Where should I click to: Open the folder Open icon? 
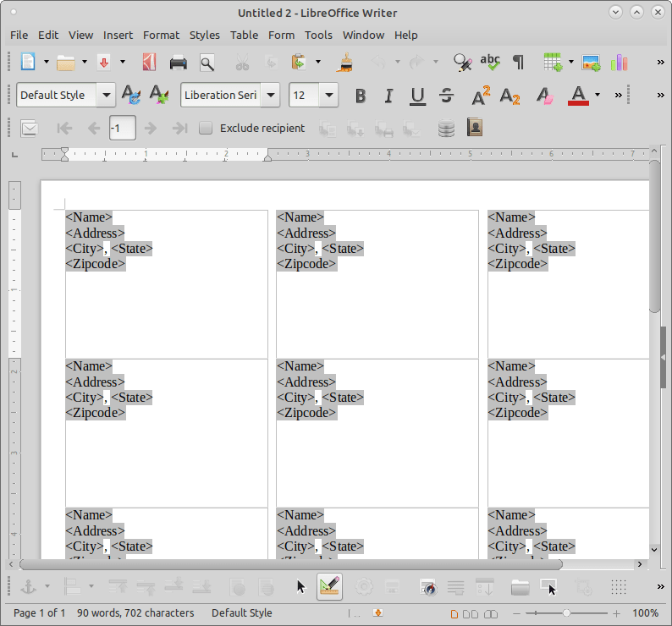(65, 63)
